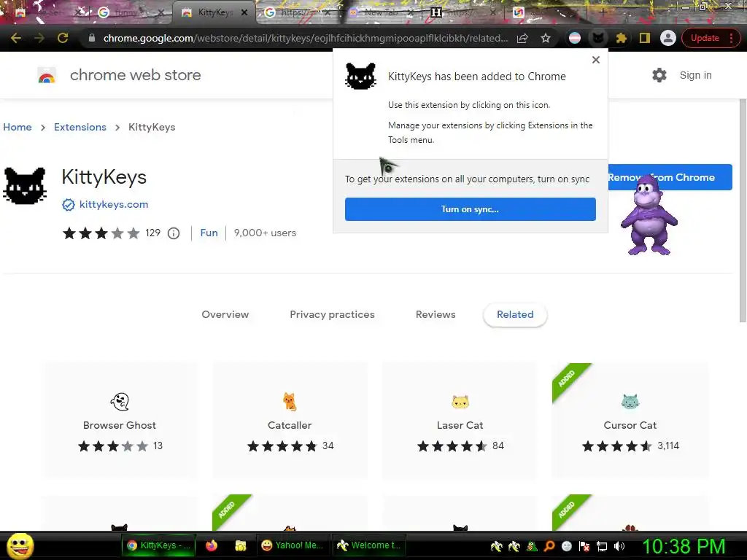This screenshot has width=747, height=560.
Task: Click the magnifier search tray icon
Action: pyautogui.click(x=549, y=546)
